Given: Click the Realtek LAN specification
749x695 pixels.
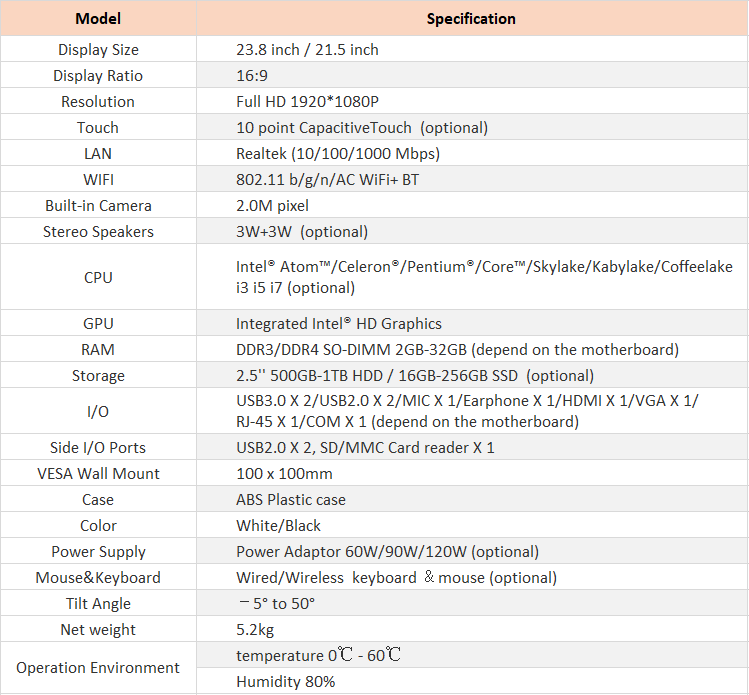Looking at the screenshot, I should [x=338, y=154].
